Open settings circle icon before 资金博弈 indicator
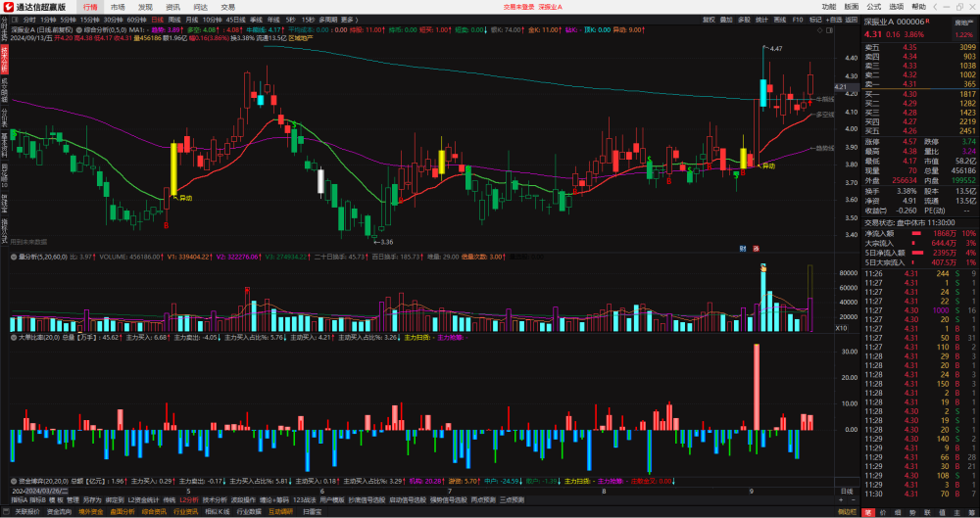Screen dimensions: 980x518 pos(14,481)
